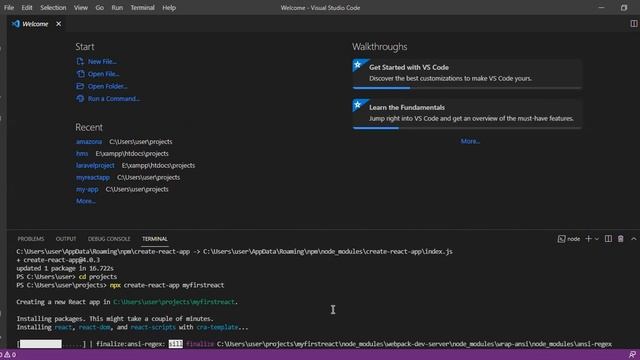Click the New File icon under Start
The width and height of the screenshot is (640, 360).
pos(80,61)
